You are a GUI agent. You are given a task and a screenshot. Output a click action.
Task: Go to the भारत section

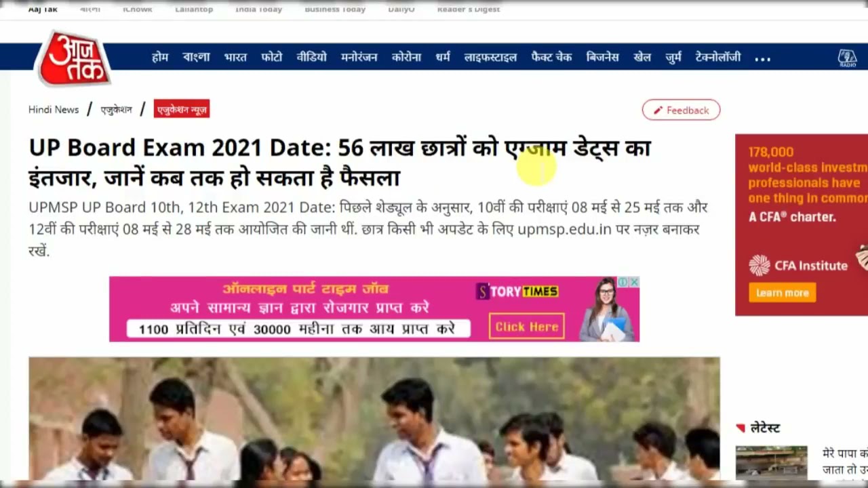coord(235,57)
